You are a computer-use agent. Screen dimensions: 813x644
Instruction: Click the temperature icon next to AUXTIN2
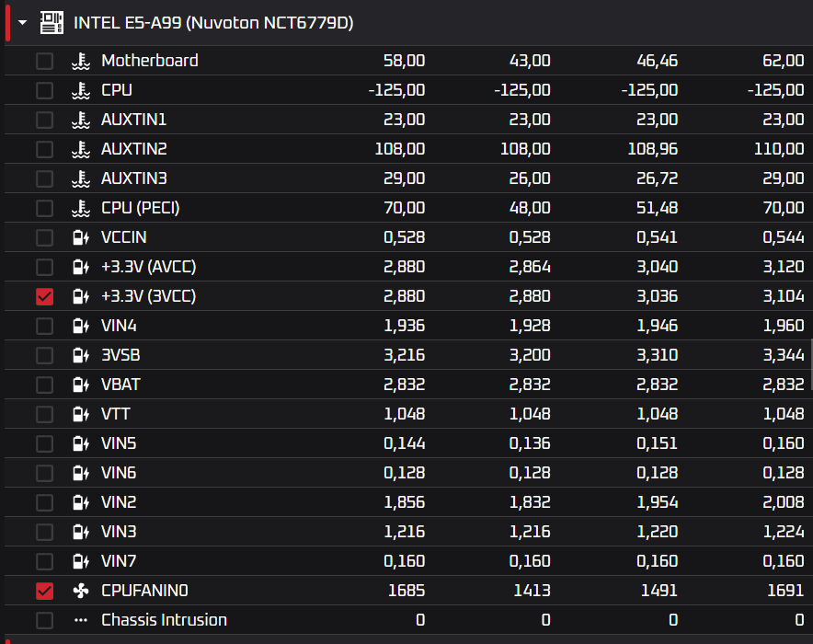tap(81, 149)
